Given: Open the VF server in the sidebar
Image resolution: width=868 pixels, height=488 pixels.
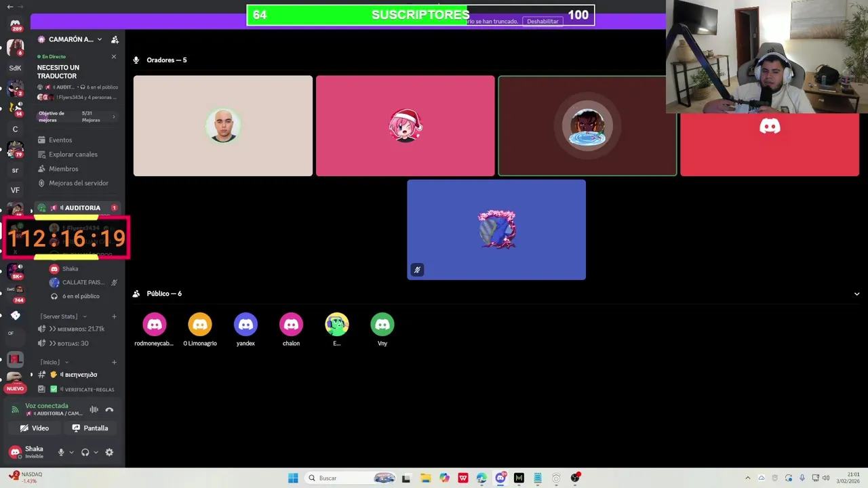Looking at the screenshot, I should coord(15,190).
